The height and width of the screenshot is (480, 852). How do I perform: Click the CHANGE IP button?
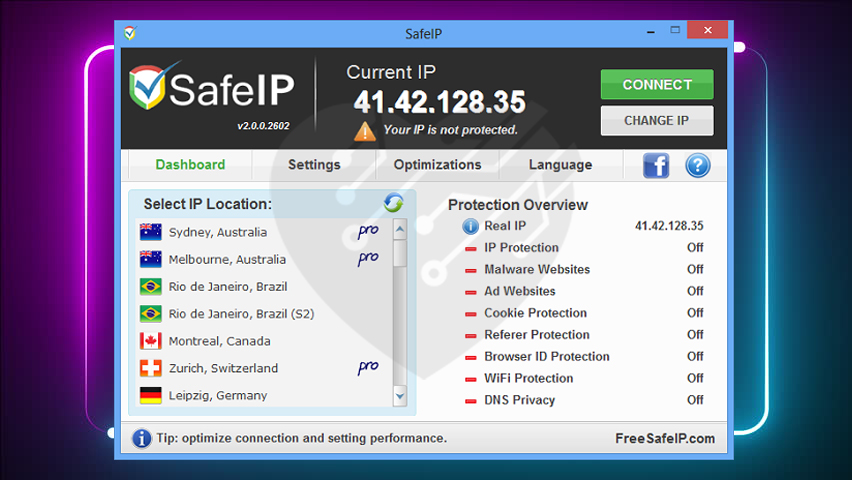tap(657, 120)
